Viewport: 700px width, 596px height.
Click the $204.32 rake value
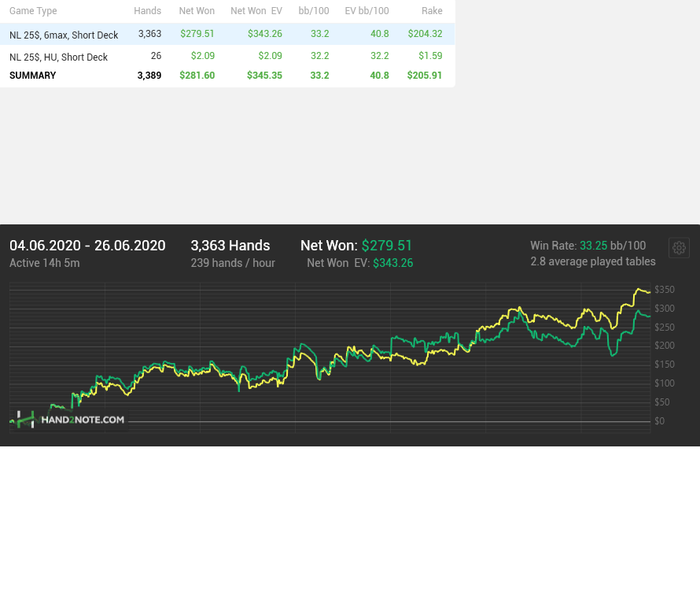coord(425,33)
